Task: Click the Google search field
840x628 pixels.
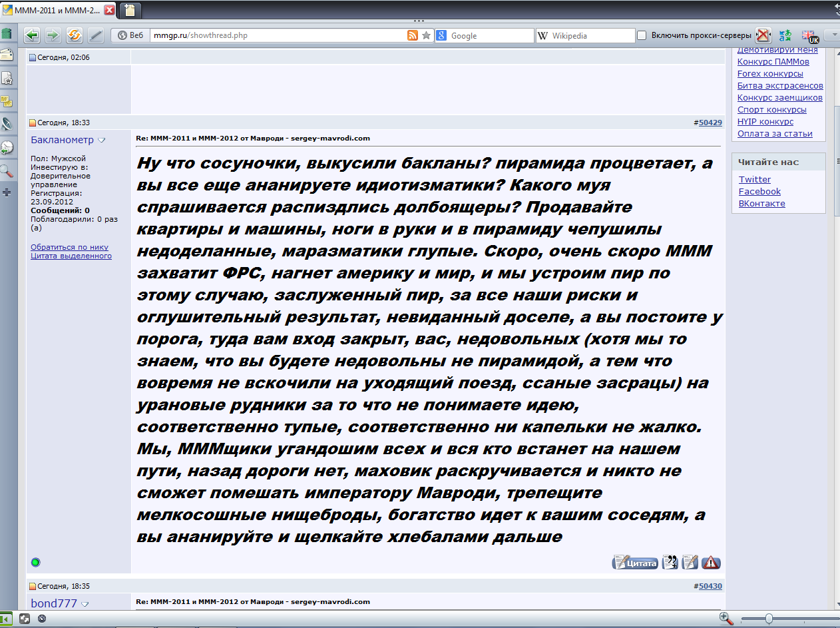Action: pos(485,35)
